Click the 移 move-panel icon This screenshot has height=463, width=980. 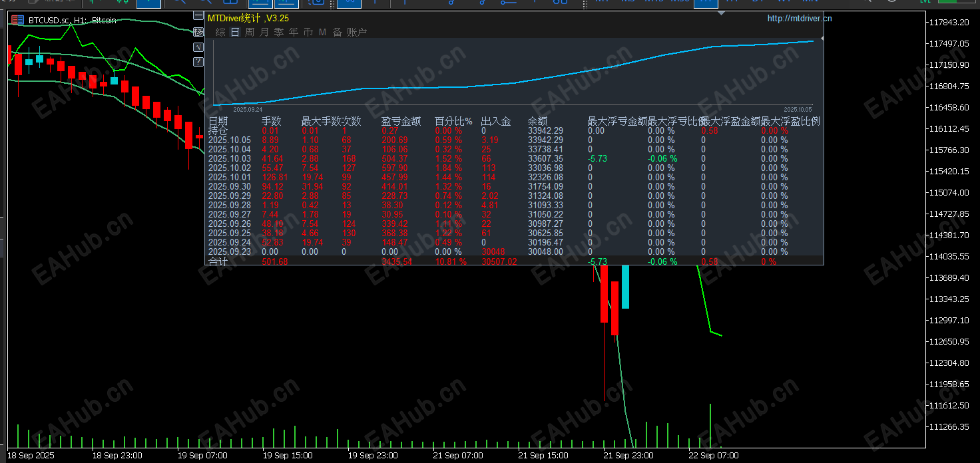click(x=198, y=32)
